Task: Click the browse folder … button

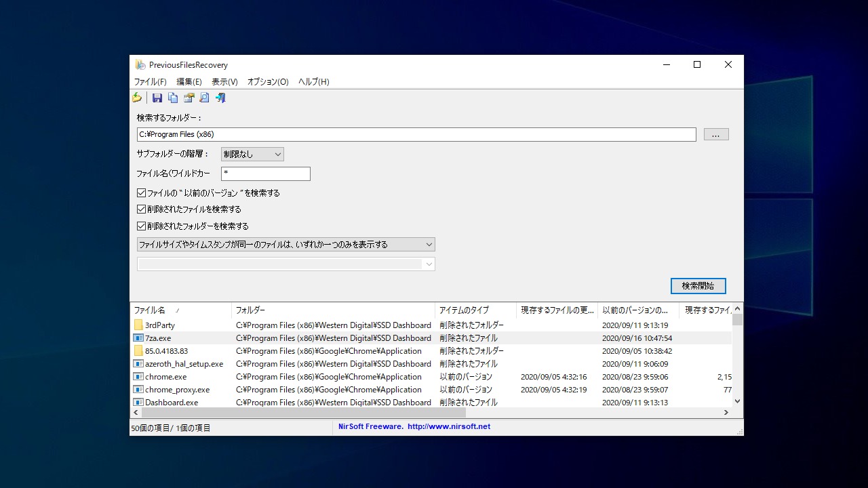Action: tap(716, 135)
